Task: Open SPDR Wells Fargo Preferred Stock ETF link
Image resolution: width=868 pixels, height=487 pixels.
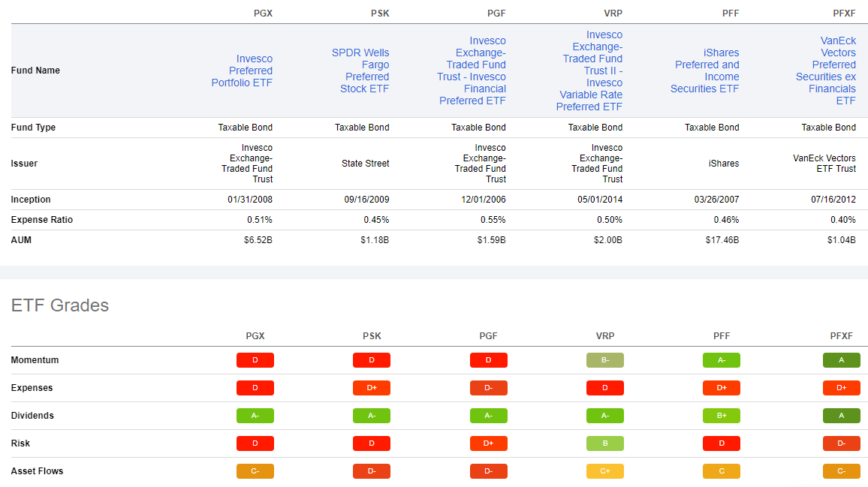Action: (x=360, y=71)
